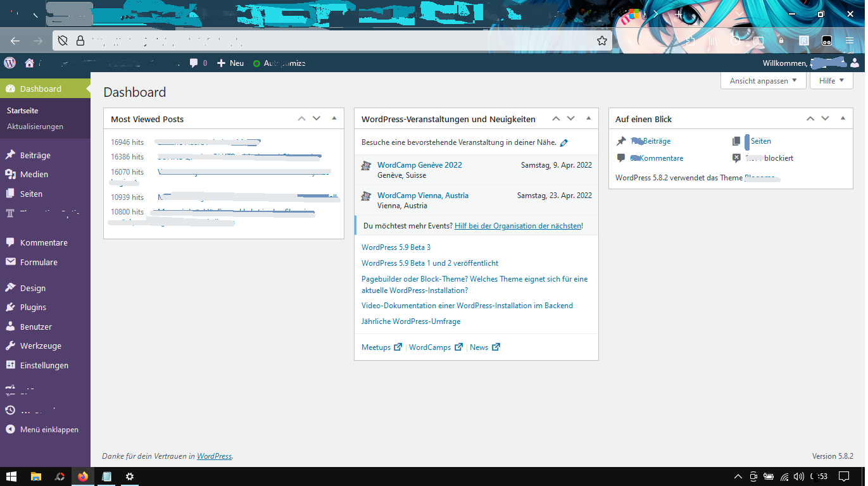Open the Plugins menu
This screenshot has height=486, width=868.
45,307
